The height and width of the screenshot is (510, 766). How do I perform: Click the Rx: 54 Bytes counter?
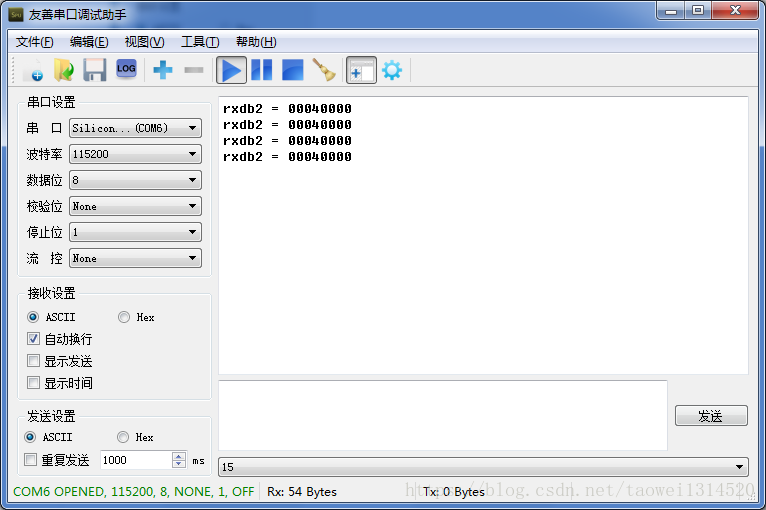pos(302,491)
